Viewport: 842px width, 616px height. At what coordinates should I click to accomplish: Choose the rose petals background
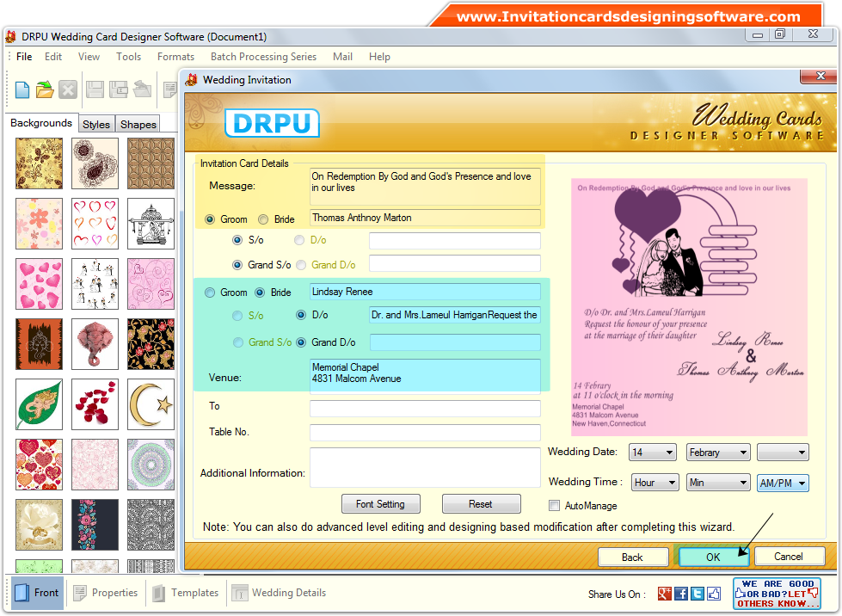(95, 404)
